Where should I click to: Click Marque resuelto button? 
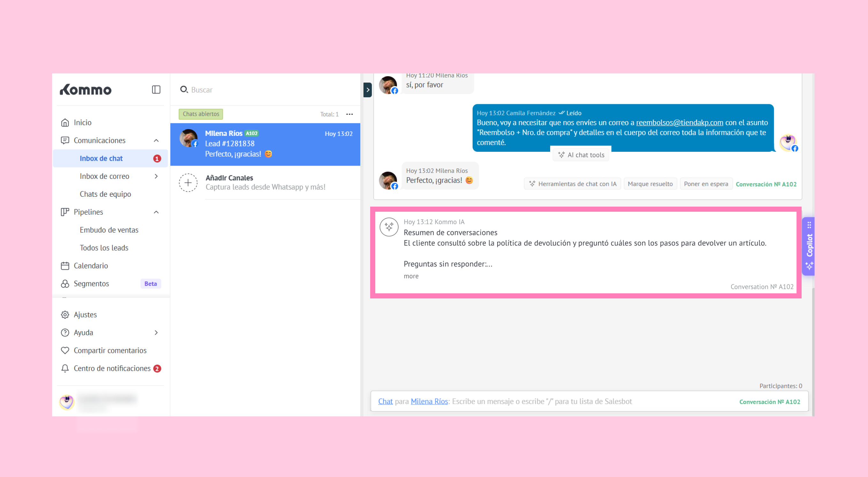click(x=650, y=184)
